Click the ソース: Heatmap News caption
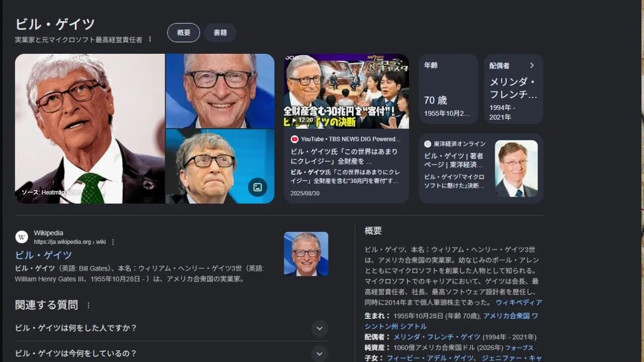 51,193
